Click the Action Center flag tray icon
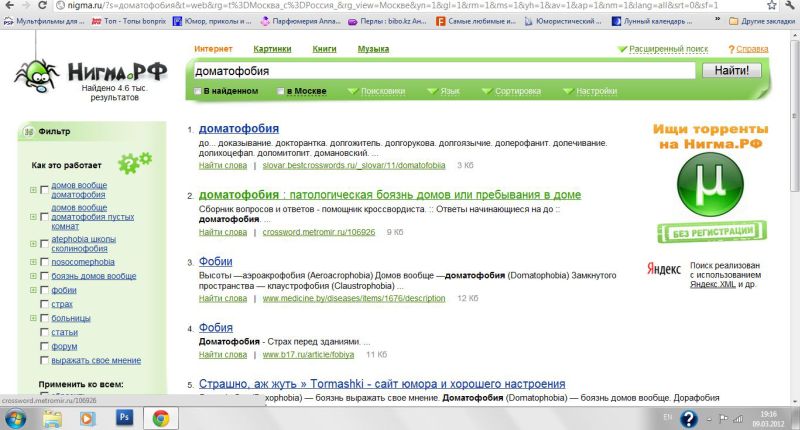This screenshot has height=430, width=800. tap(723, 419)
